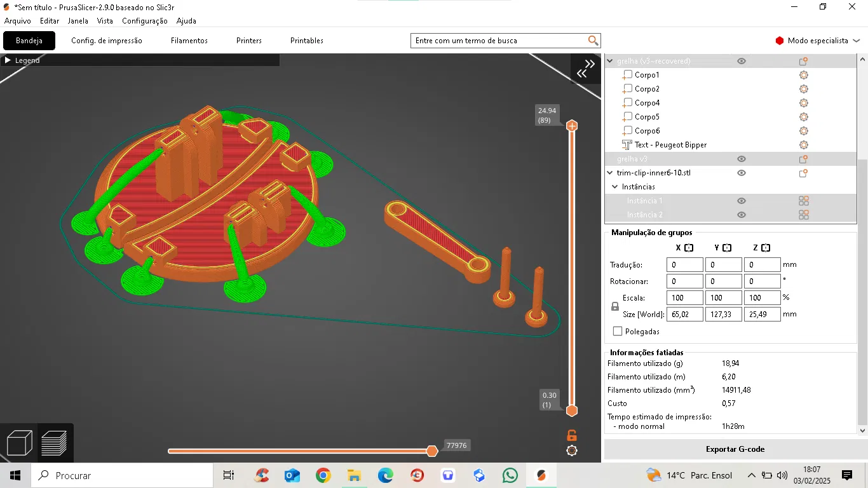The width and height of the screenshot is (868, 488).
Task: Enable the Polegadas checkbox
Action: coord(618,332)
